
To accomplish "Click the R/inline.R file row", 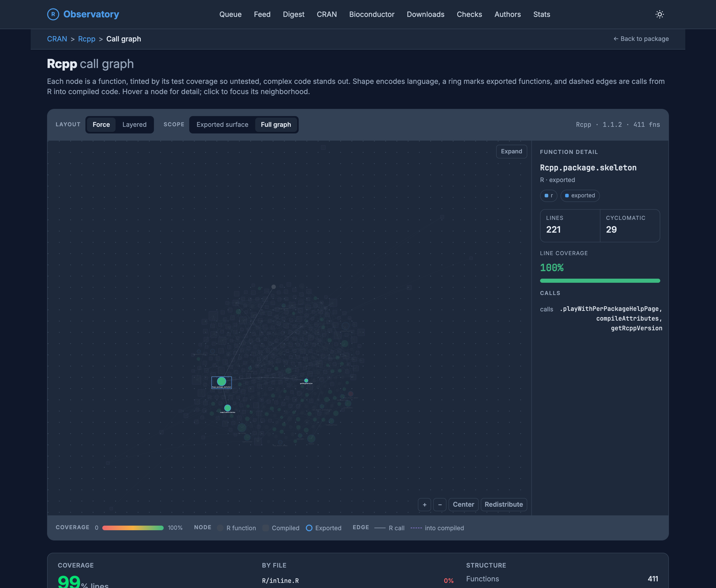I will (x=358, y=581).
